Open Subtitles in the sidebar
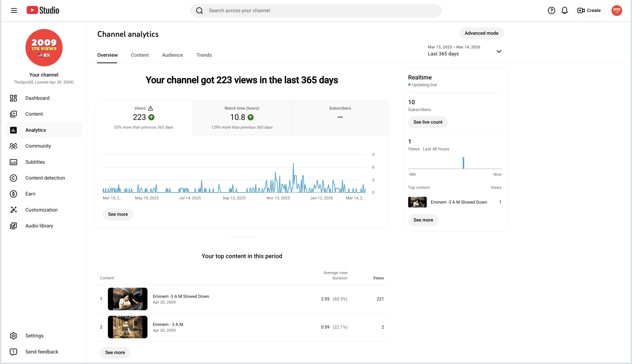The height and width of the screenshot is (364, 632). (x=44, y=162)
